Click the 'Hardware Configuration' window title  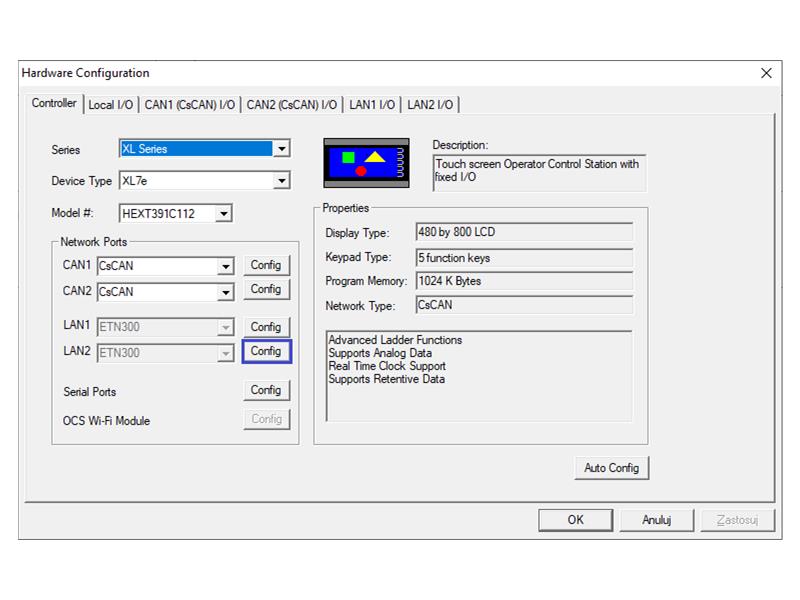[86, 73]
